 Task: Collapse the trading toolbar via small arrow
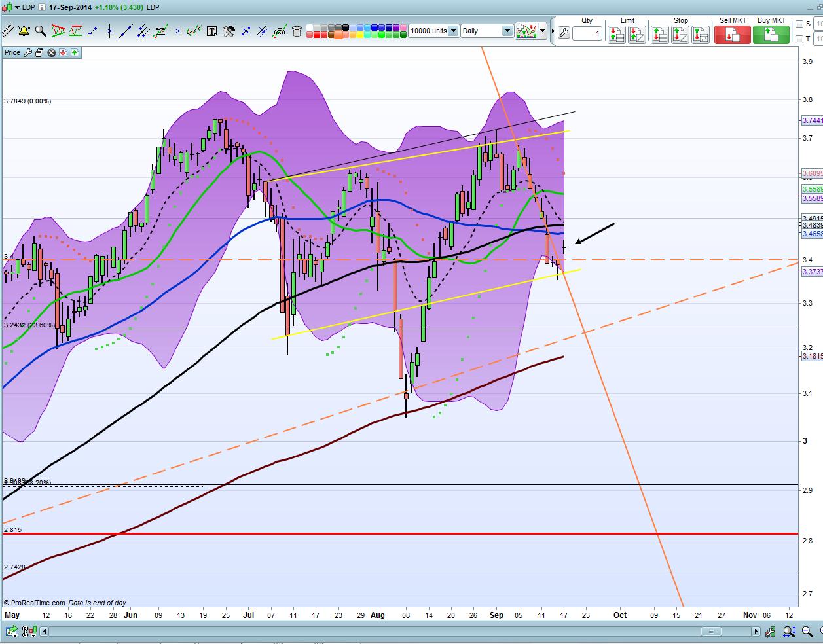point(553,31)
